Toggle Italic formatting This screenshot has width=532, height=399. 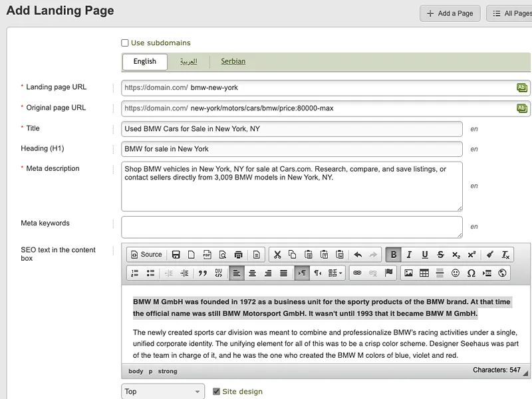(409, 255)
